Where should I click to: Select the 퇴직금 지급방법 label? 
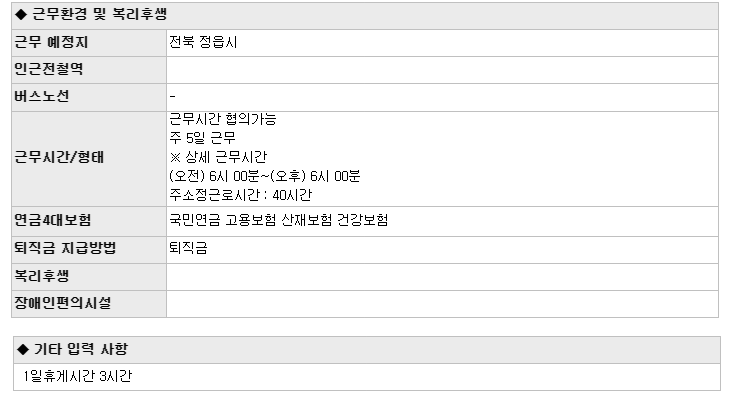(x=65, y=248)
